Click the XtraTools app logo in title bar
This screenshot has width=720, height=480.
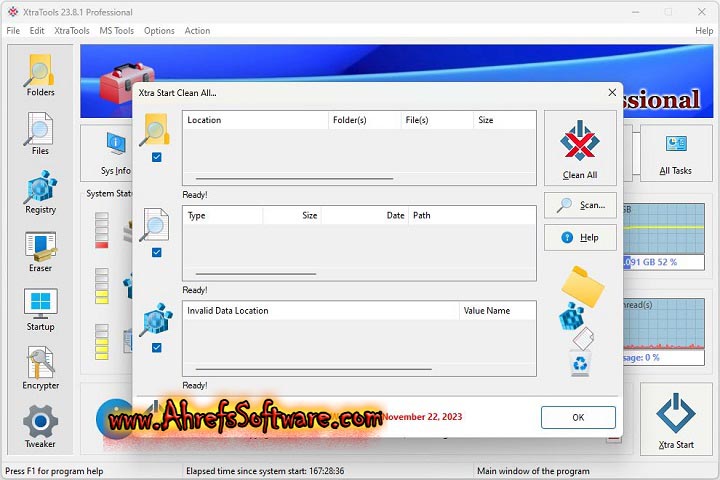(x=12, y=12)
